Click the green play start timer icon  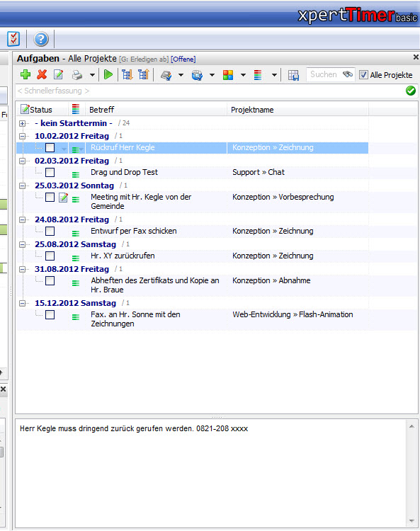108,74
